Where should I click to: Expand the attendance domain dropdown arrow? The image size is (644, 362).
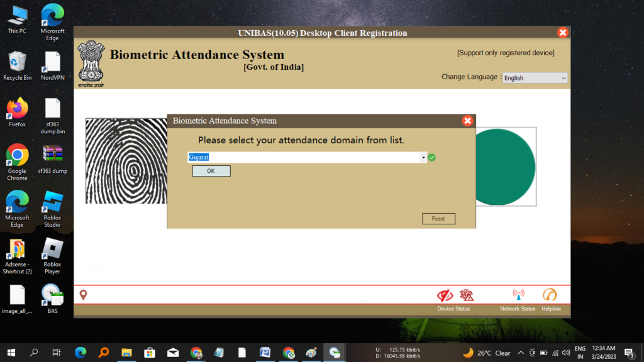[x=423, y=157]
